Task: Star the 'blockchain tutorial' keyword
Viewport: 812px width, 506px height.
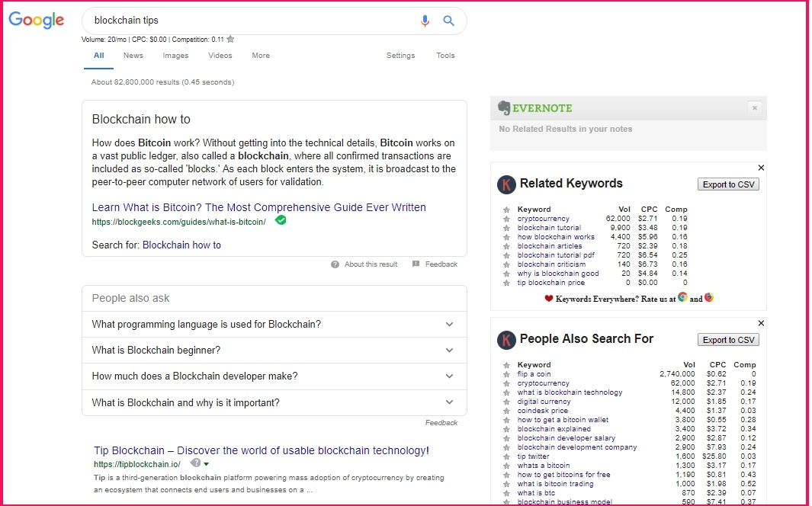Action: tap(506, 228)
